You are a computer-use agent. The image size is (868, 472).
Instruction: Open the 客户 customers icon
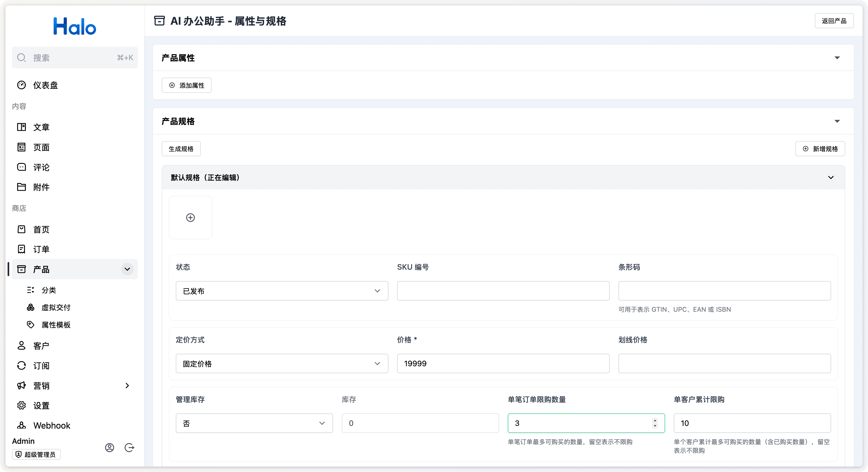[x=21, y=346]
